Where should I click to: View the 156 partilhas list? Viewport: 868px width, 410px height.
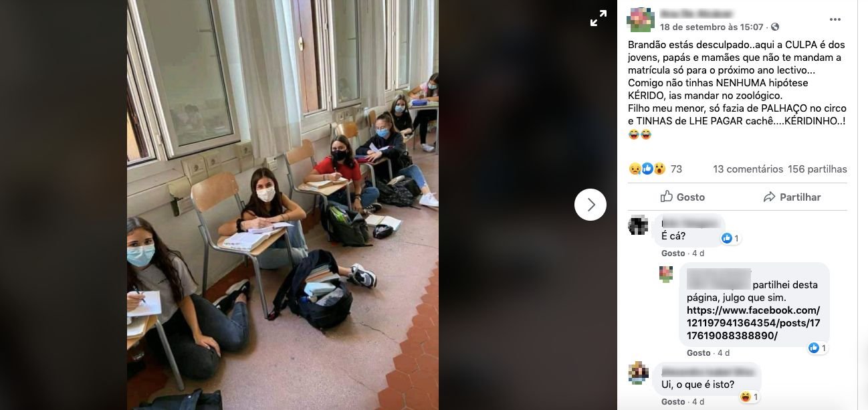817,169
